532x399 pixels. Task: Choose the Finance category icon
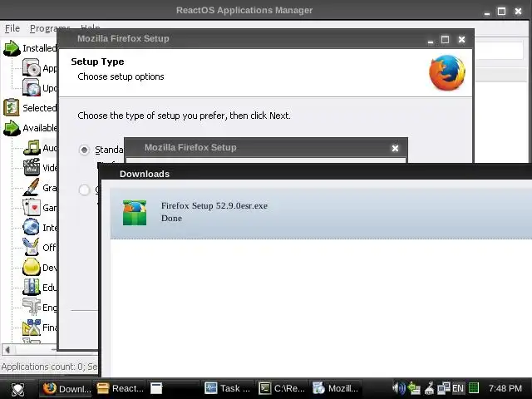pyautogui.click(x=32, y=327)
